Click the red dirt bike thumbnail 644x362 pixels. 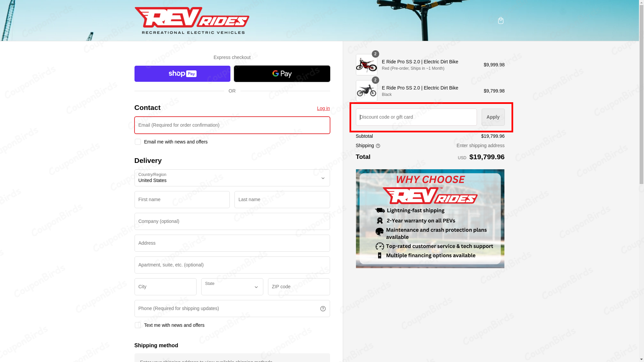pos(366,65)
